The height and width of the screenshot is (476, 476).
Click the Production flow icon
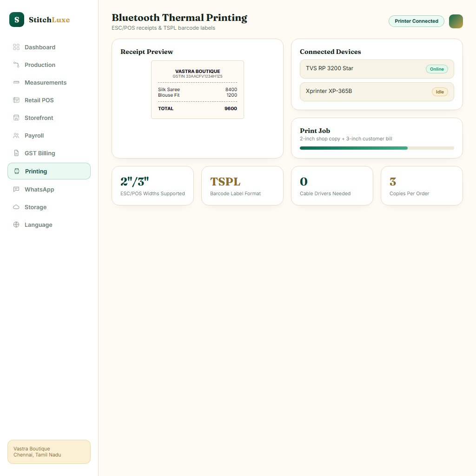tap(16, 65)
